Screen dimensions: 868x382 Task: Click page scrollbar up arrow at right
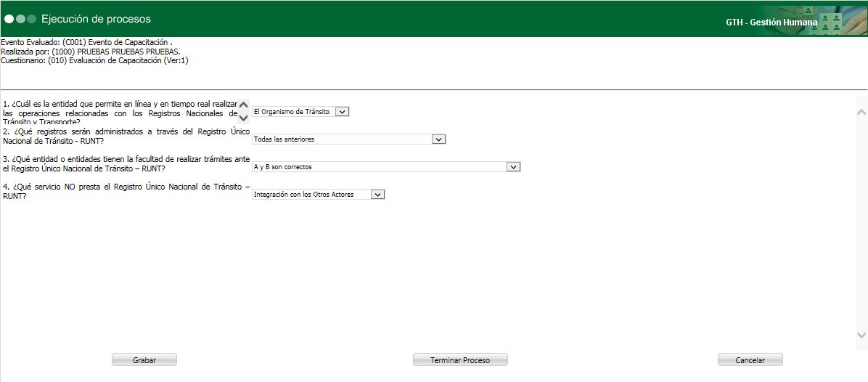coord(861,113)
